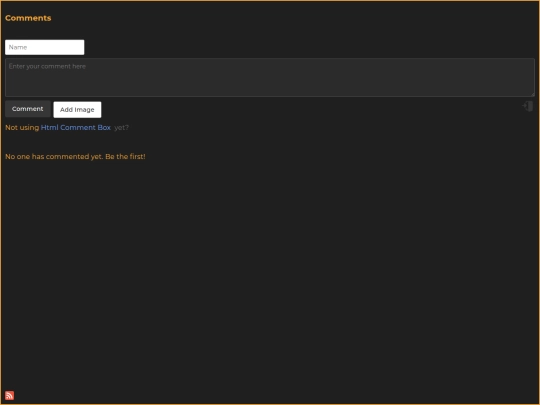
Task: Open the RSS feed icon
Action: pyautogui.click(x=10, y=395)
